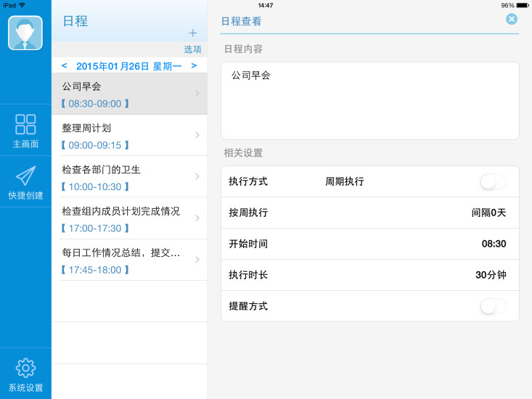Go to previous day arrow
The width and height of the screenshot is (532, 399).
(x=65, y=66)
